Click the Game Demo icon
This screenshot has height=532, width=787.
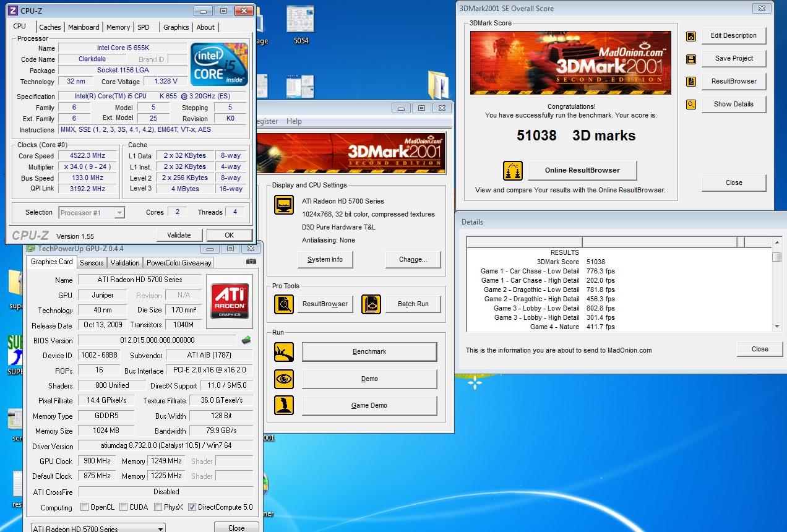(284, 405)
